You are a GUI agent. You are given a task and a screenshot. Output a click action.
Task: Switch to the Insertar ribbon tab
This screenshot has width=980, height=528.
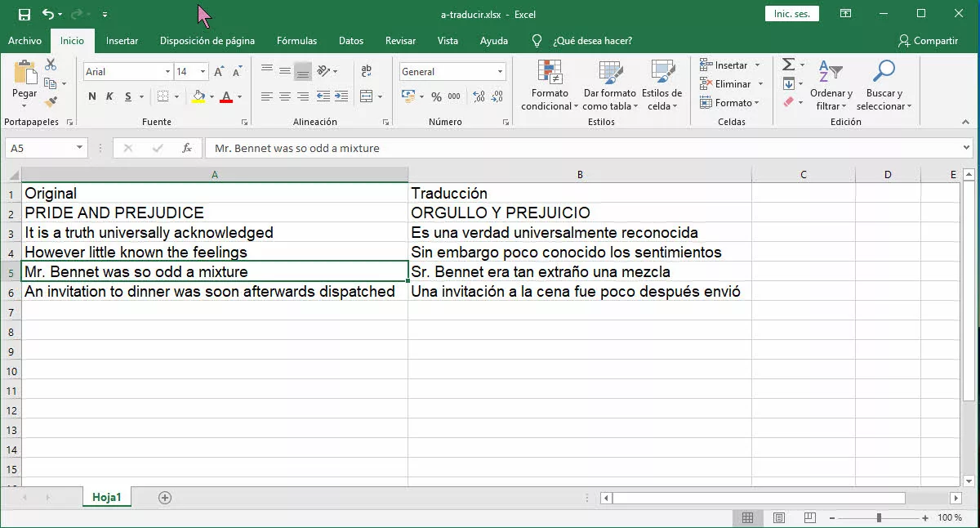[122, 41]
